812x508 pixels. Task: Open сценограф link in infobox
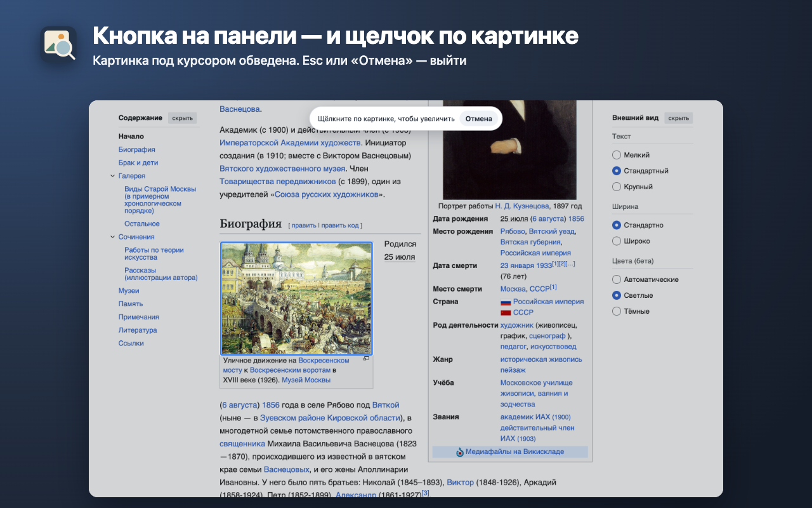[x=549, y=336]
